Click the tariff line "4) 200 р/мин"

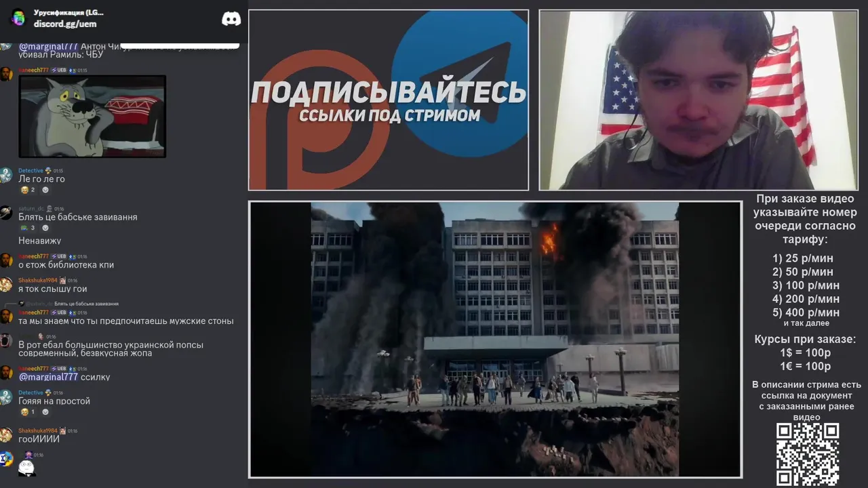click(806, 299)
